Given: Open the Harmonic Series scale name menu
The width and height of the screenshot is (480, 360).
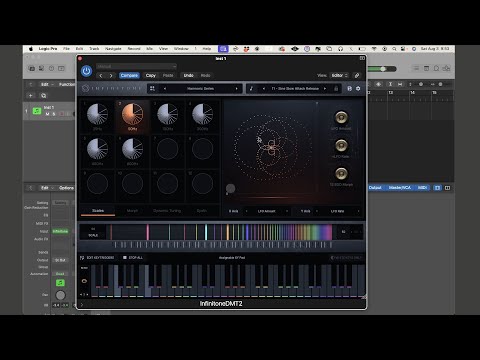Looking at the screenshot, I should tap(201, 89).
